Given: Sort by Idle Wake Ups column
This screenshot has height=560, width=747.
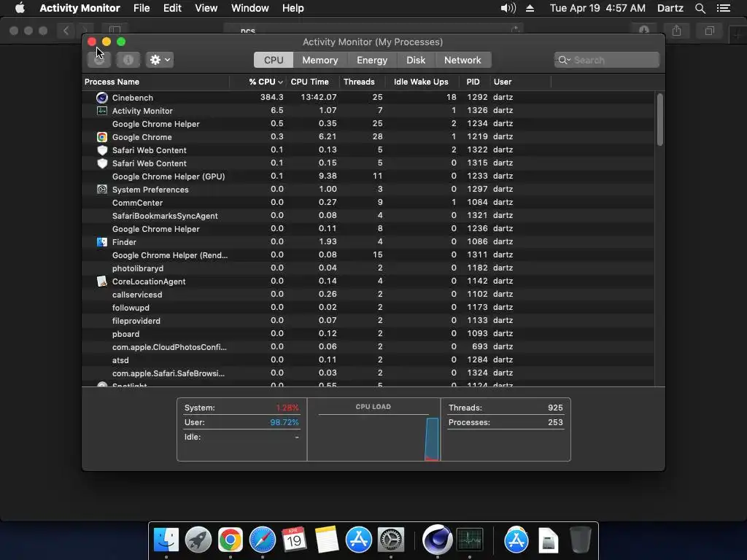Looking at the screenshot, I should tap(421, 82).
